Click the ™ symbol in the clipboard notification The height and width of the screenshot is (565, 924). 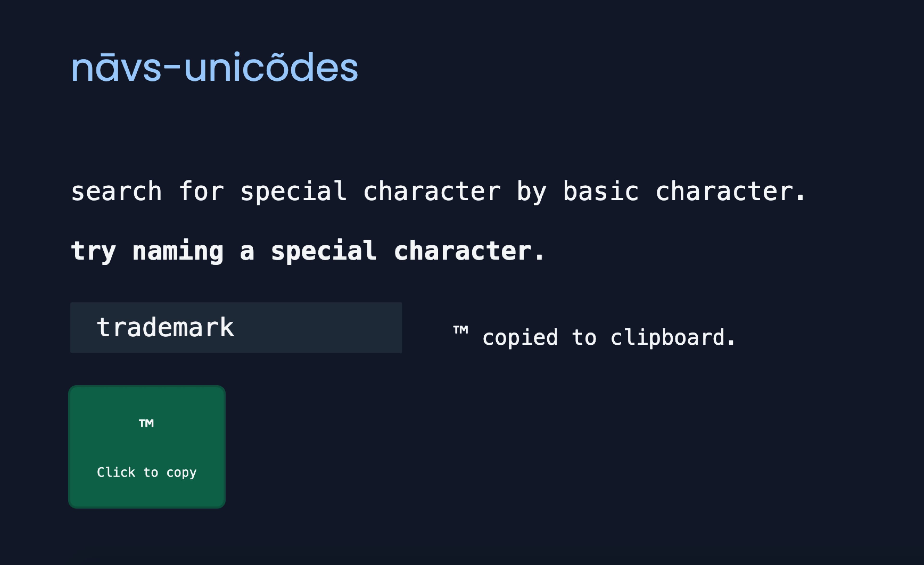click(461, 331)
